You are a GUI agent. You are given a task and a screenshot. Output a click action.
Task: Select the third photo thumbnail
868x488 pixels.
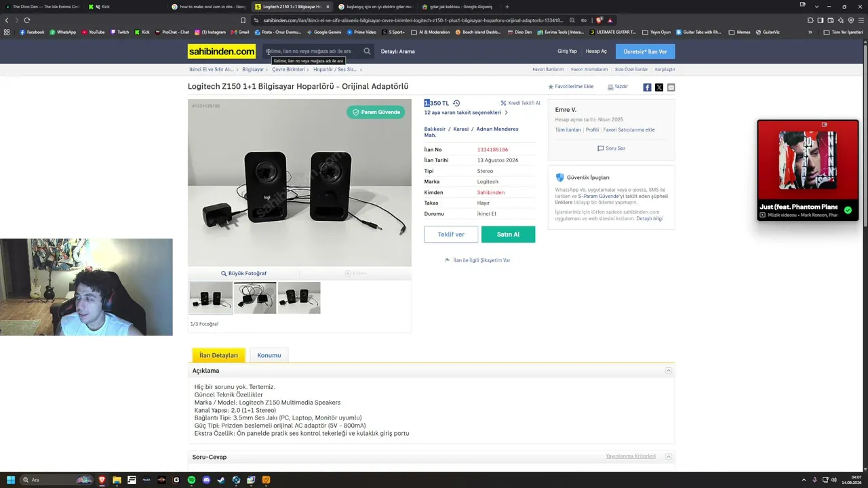tap(299, 298)
